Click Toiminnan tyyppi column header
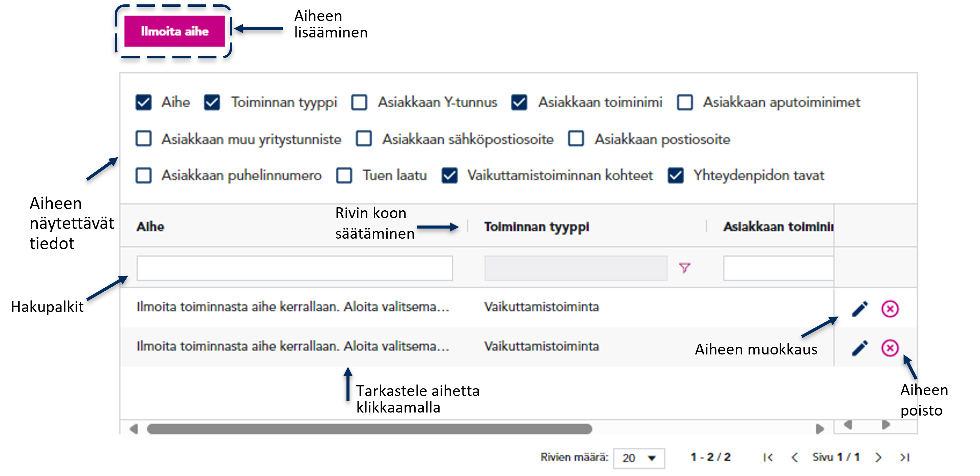The image size is (980, 476). (x=536, y=227)
